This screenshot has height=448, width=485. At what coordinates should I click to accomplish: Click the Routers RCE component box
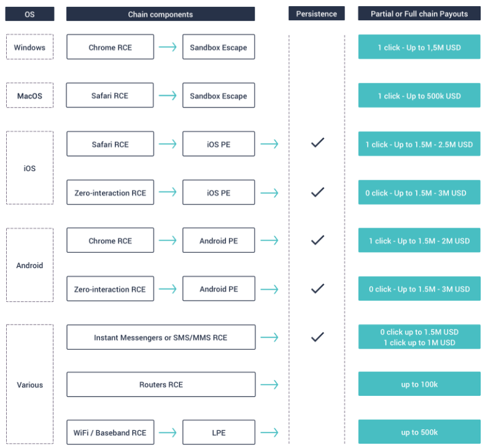coord(161,385)
